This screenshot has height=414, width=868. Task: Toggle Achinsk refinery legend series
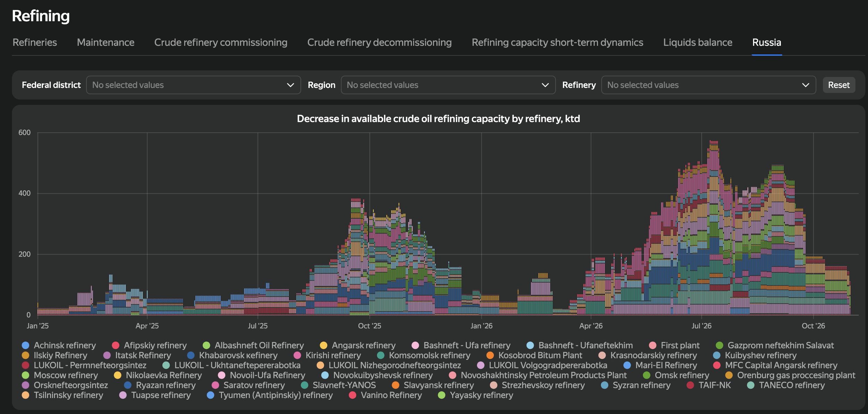[59, 345]
